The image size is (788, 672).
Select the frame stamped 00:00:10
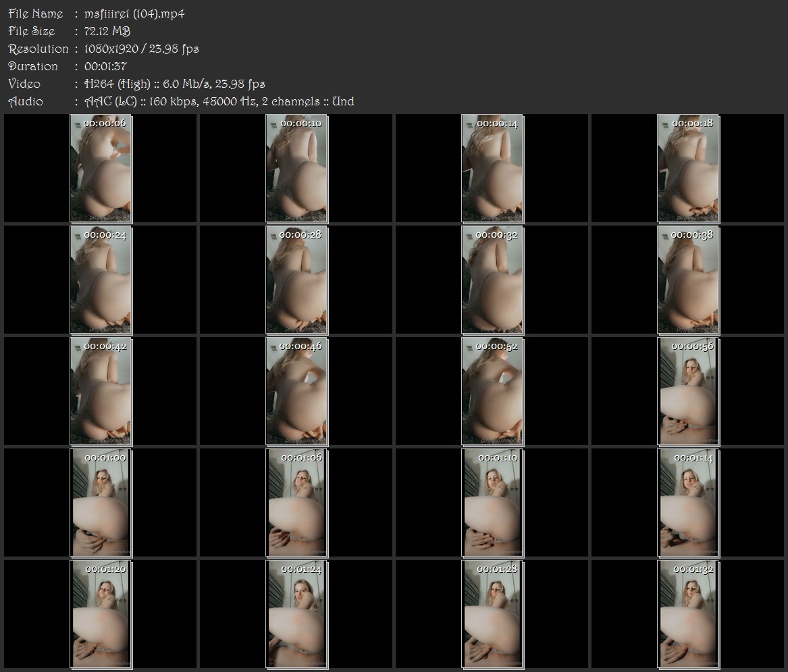tap(297, 168)
